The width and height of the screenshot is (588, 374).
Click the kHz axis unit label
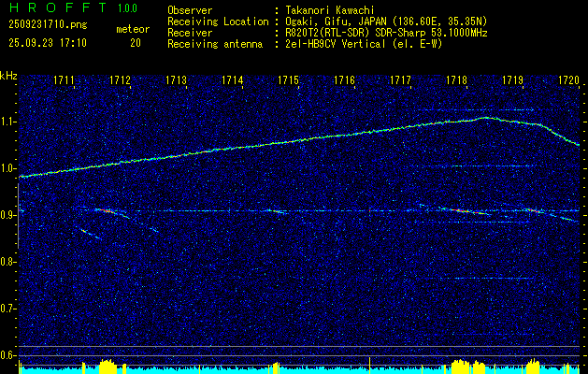[x=8, y=75]
